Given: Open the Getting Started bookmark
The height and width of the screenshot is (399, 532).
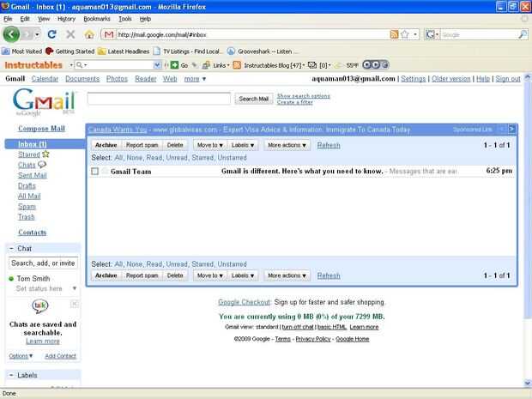Looking at the screenshot, I should 70,51.
